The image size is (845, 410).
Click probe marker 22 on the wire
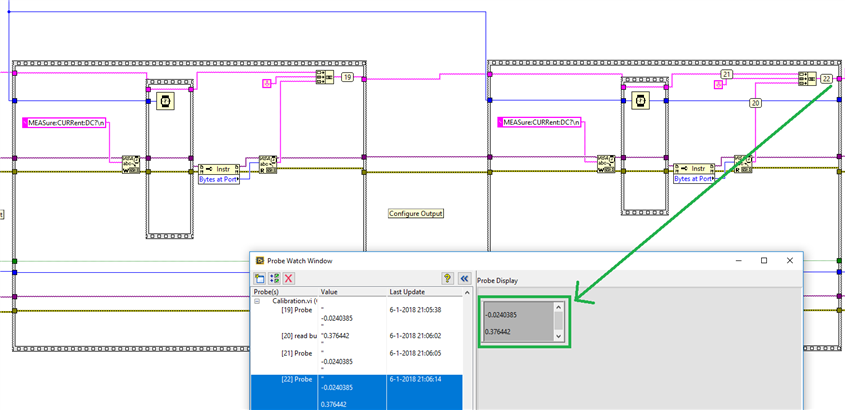826,79
